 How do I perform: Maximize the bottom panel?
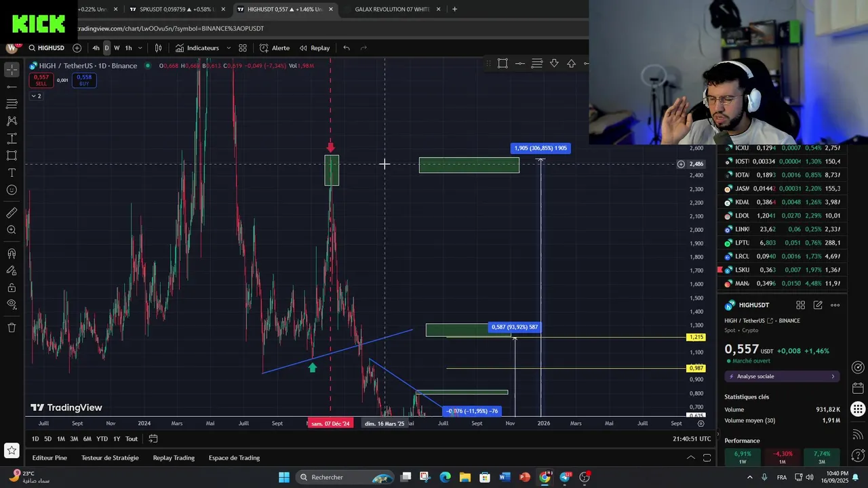coord(707,457)
